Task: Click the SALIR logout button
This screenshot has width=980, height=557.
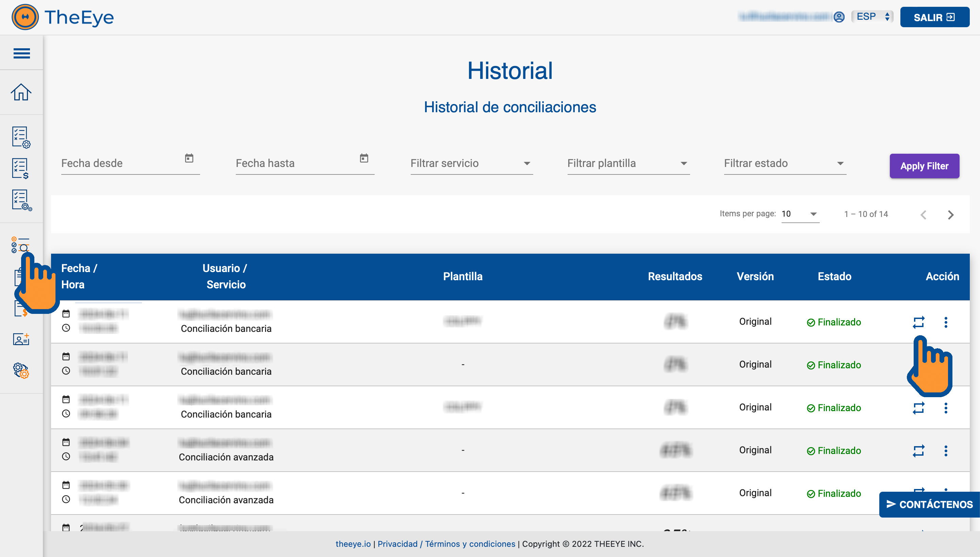Action: coord(934,17)
